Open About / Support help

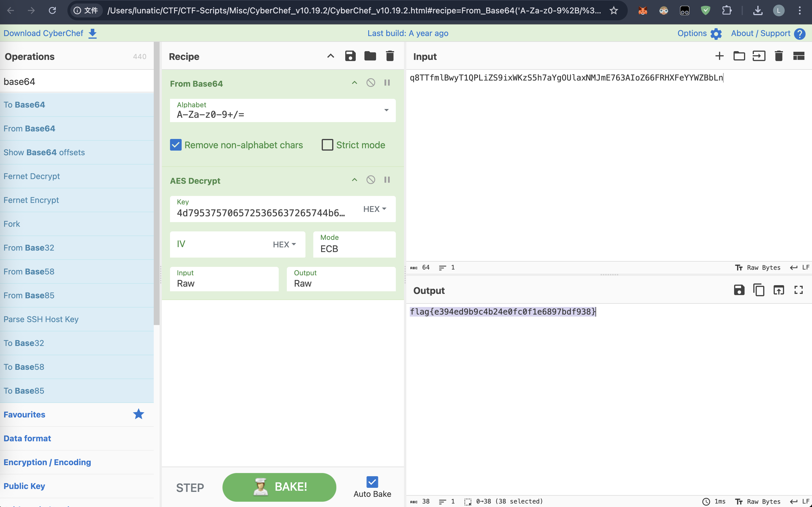pos(768,33)
